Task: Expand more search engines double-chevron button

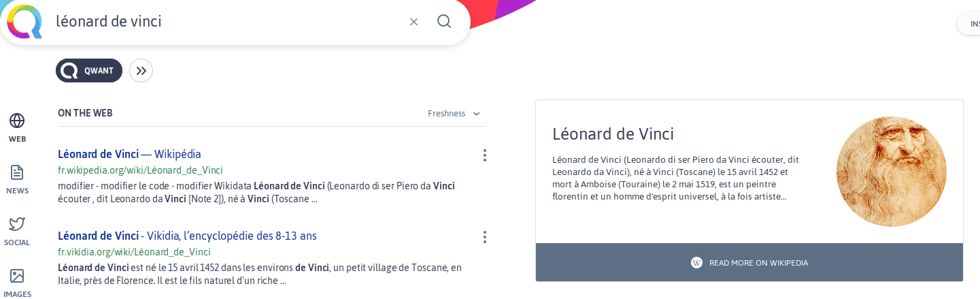Action: (141, 70)
